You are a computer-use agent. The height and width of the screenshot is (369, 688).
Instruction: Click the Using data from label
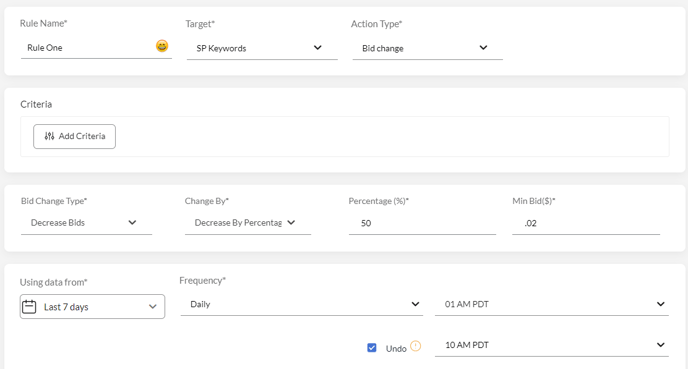tap(54, 282)
